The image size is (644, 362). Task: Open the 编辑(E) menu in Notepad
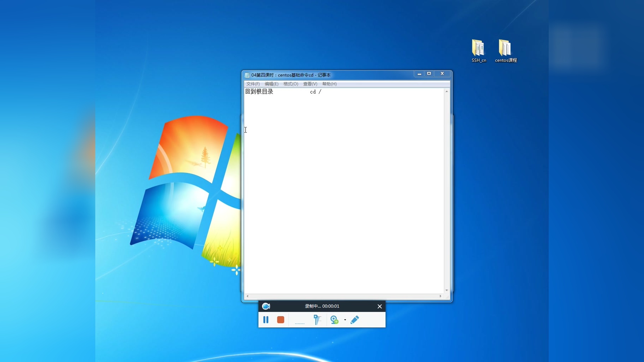coord(271,84)
